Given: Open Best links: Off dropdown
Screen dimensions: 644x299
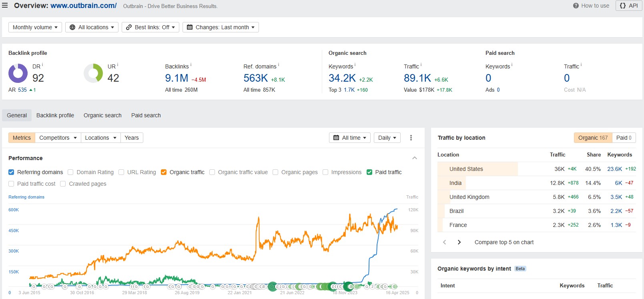Looking at the screenshot, I should [x=150, y=27].
